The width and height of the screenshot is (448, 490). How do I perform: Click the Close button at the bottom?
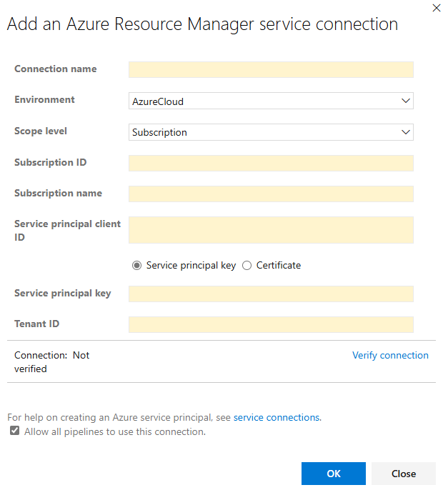tap(404, 474)
